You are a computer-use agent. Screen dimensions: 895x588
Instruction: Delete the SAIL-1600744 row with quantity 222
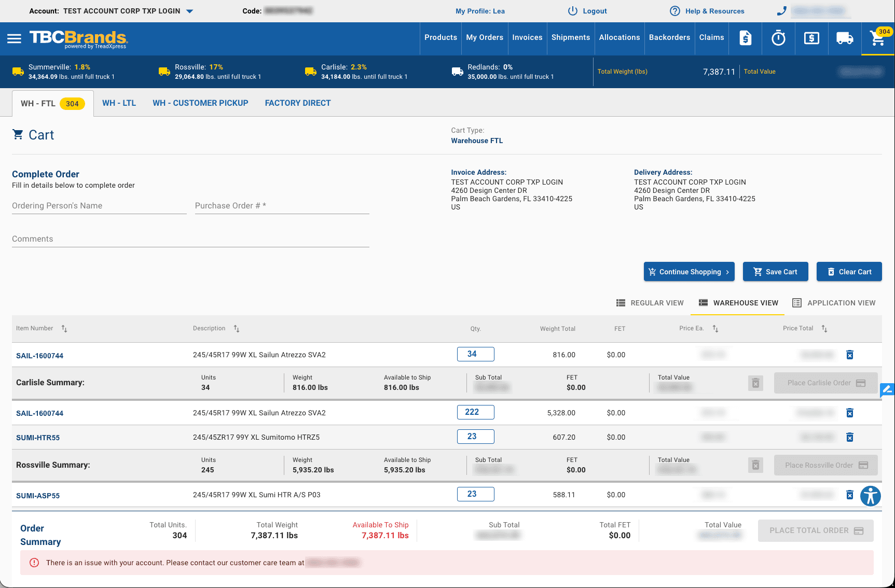tap(850, 413)
